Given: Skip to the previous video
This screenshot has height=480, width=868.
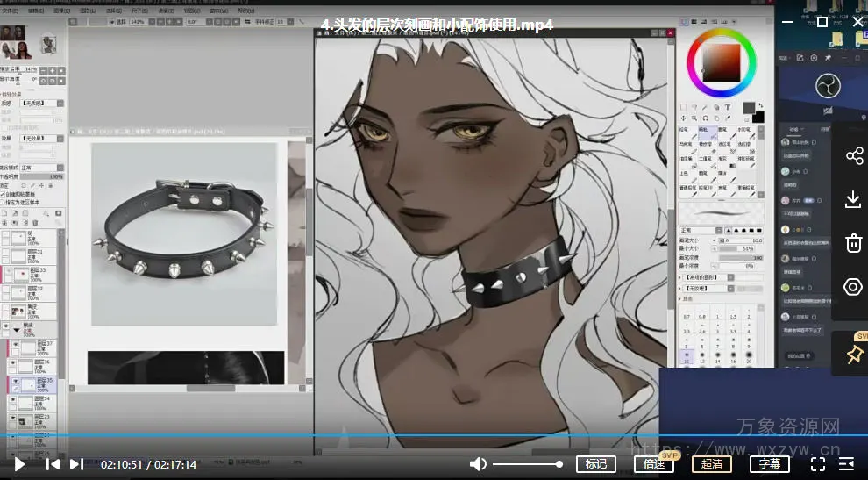Looking at the screenshot, I should (x=53, y=464).
